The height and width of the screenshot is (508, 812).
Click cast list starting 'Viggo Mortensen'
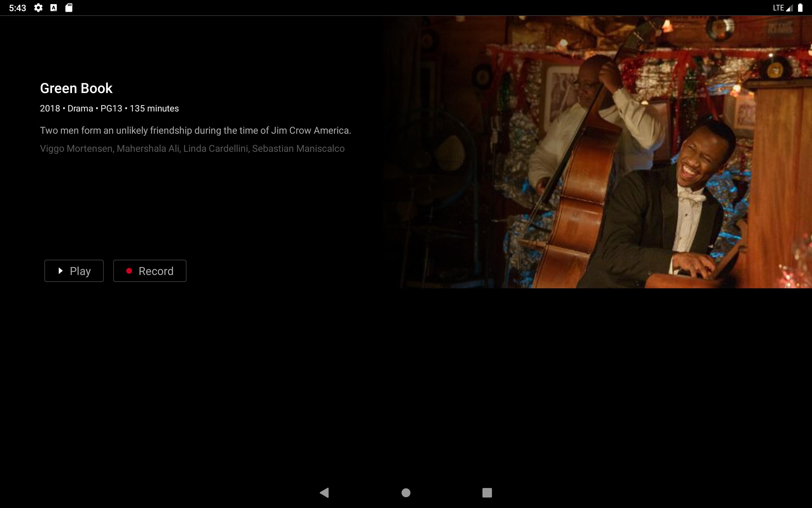[192, 149]
